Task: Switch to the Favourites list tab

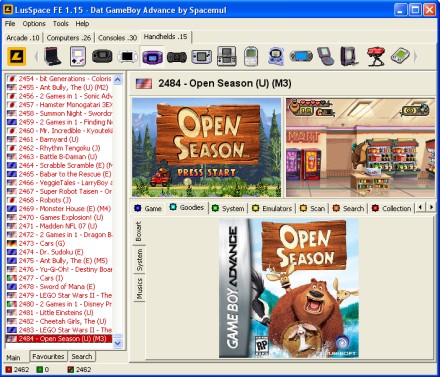Action: click(x=48, y=356)
